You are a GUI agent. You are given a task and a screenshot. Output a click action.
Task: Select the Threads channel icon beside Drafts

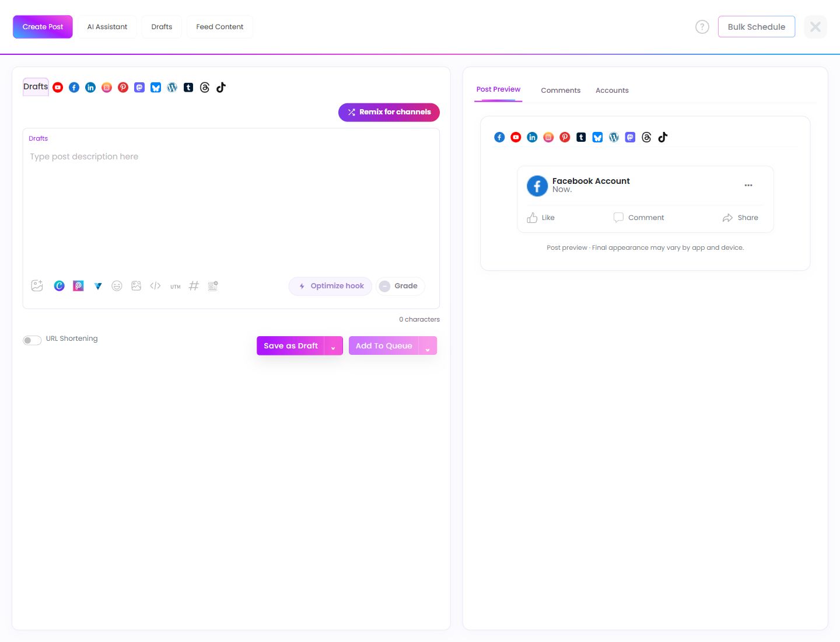tap(205, 88)
